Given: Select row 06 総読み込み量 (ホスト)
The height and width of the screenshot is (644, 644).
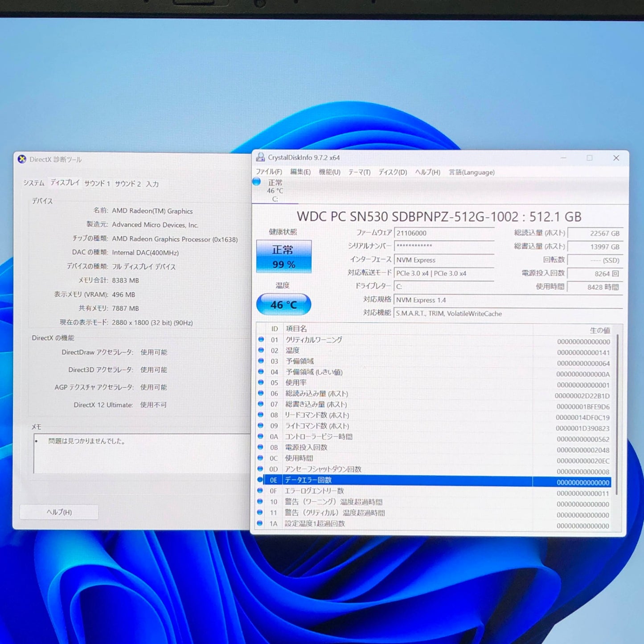Looking at the screenshot, I should click(x=434, y=394).
